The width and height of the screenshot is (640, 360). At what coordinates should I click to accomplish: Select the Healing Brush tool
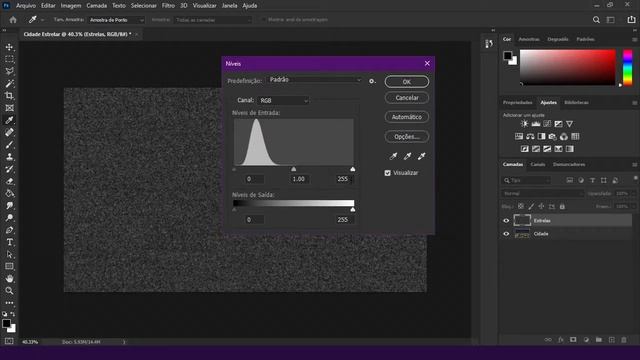tap(9, 132)
